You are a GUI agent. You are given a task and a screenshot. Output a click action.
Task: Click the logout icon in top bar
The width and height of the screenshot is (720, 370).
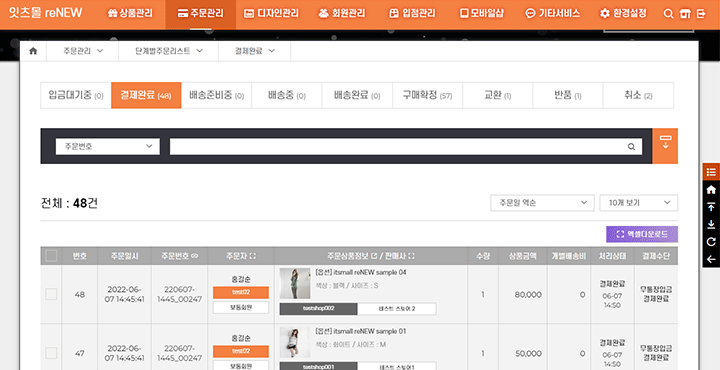tap(701, 14)
